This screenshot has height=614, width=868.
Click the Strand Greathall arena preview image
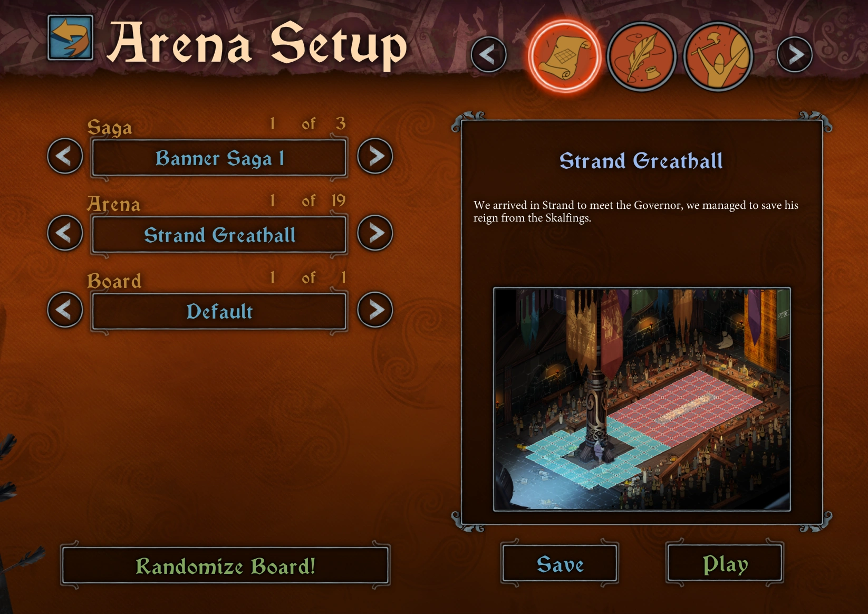642,399
